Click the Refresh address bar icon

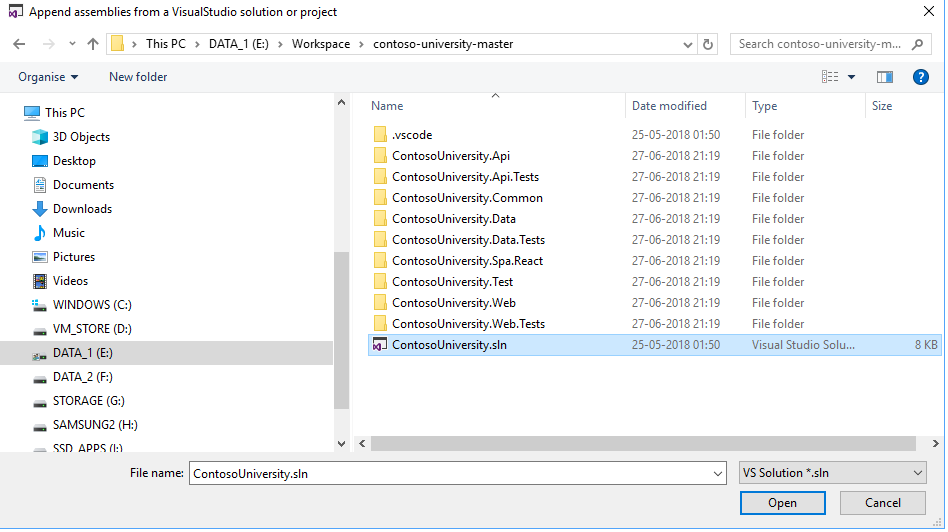pos(708,44)
